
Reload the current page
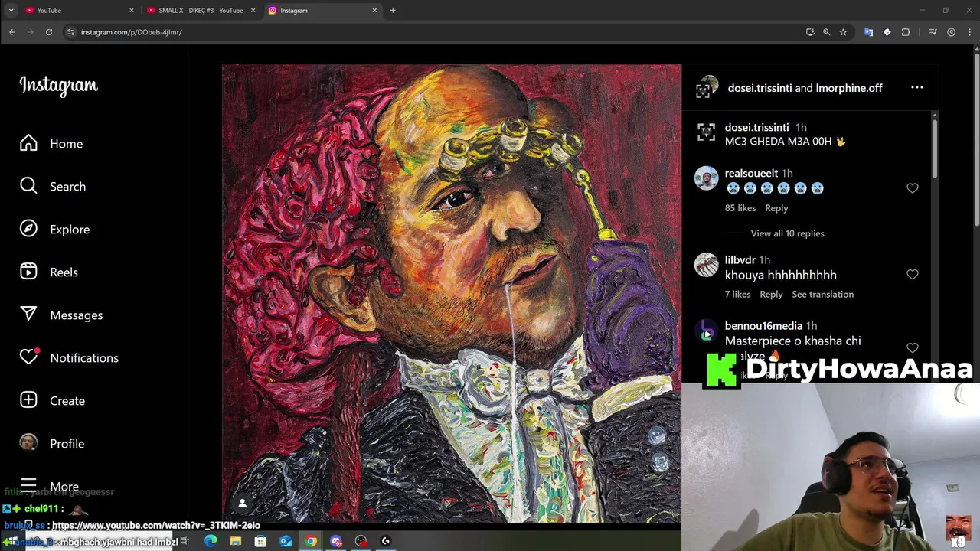[48, 32]
